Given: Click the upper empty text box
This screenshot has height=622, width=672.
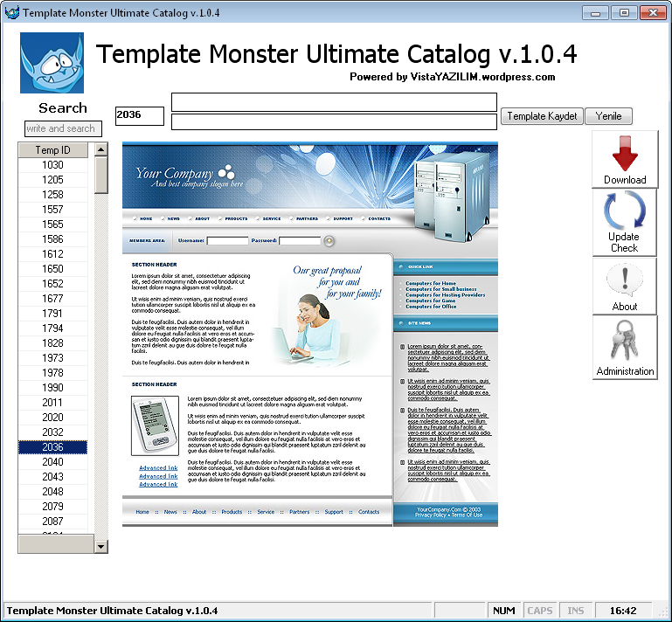Looking at the screenshot, I should [x=334, y=102].
